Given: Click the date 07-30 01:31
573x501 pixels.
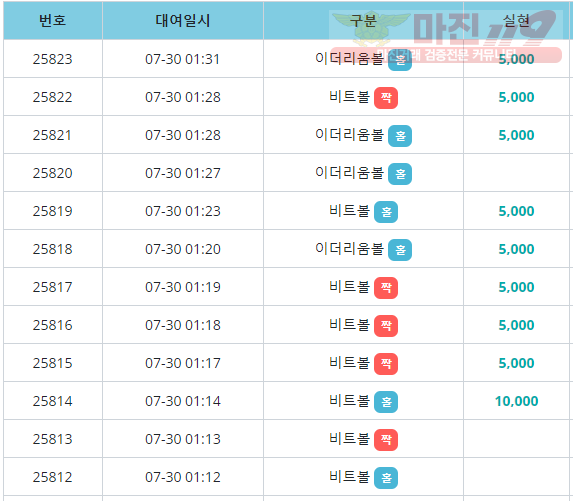Looking at the screenshot, I should [x=183, y=59].
